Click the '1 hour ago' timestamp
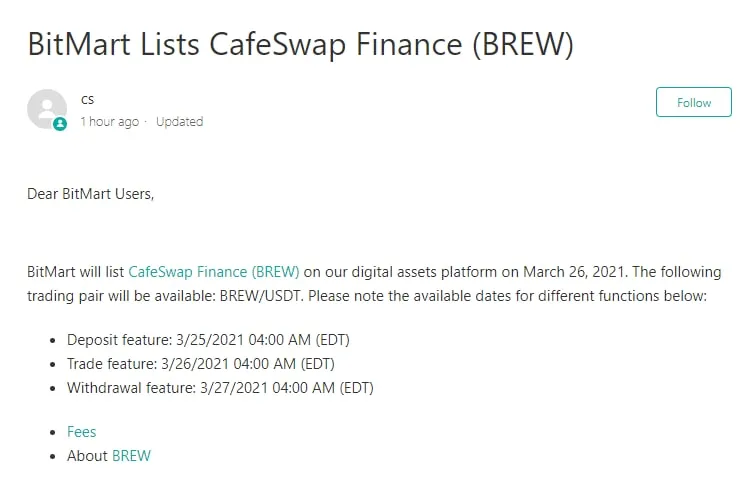Viewport: 748px width, 494px height. pyautogui.click(x=110, y=122)
